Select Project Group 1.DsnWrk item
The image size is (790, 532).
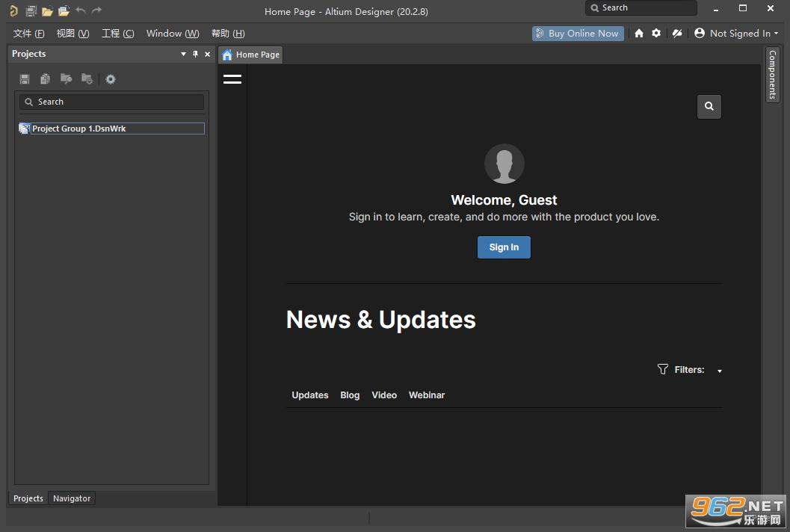pyautogui.click(x=112, y=129)
